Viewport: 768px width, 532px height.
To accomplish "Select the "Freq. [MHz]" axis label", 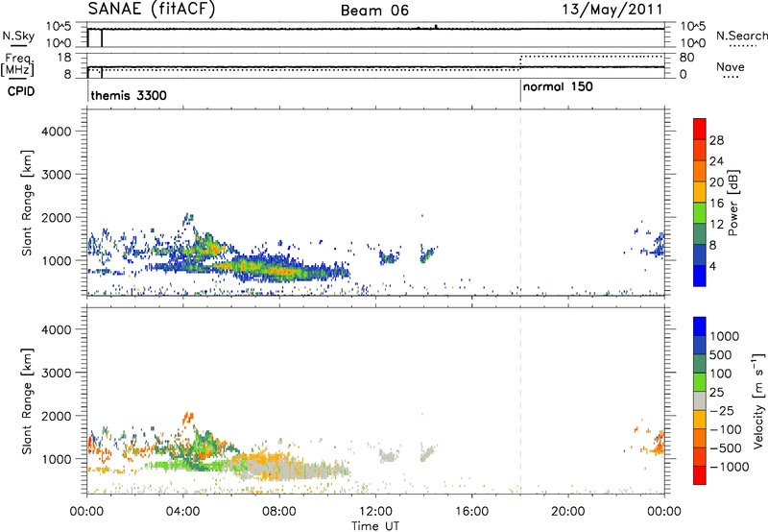I will [x=17, y=64].
